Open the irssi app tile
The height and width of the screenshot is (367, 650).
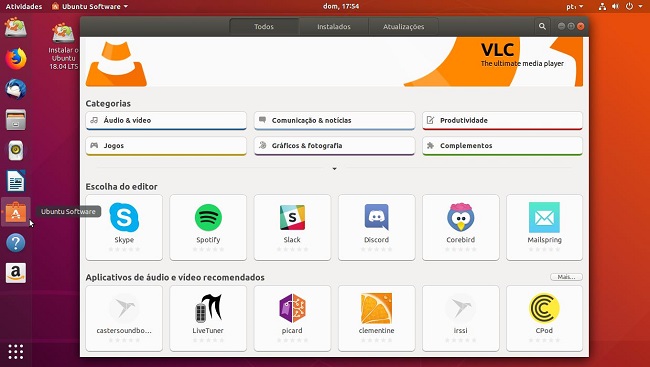point(461,318)
